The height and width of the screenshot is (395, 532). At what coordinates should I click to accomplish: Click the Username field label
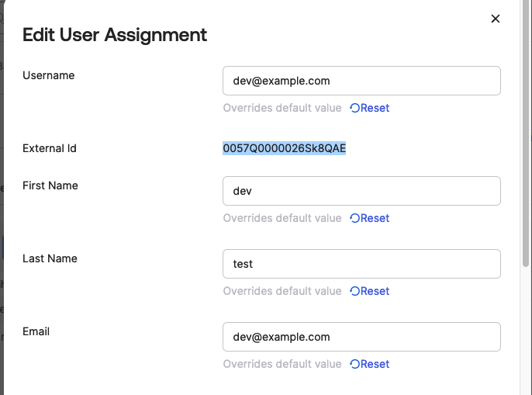(x=49, y=75)
